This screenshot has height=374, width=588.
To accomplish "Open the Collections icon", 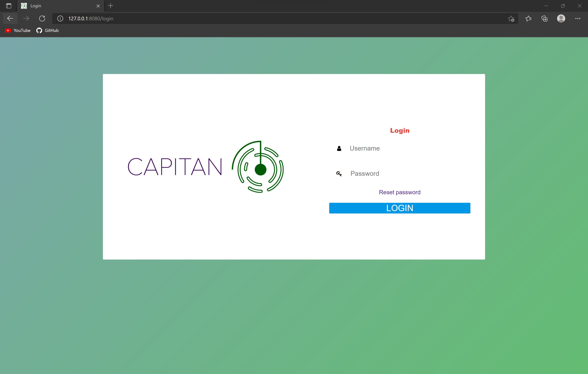I will coord(544,19).
